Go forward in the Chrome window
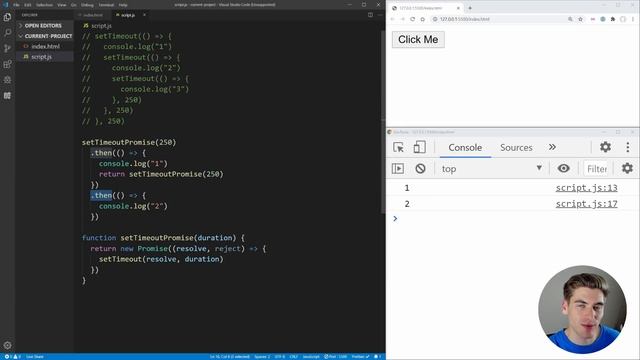Screen dimensions: 640x360 pyautogui.click(x=402, y=19)
